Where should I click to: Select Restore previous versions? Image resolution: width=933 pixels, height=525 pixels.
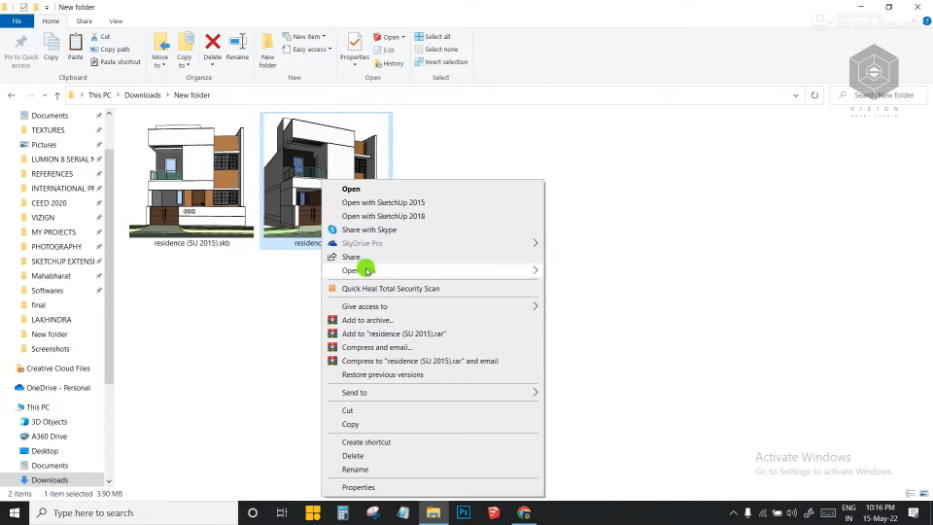(383, 374)
